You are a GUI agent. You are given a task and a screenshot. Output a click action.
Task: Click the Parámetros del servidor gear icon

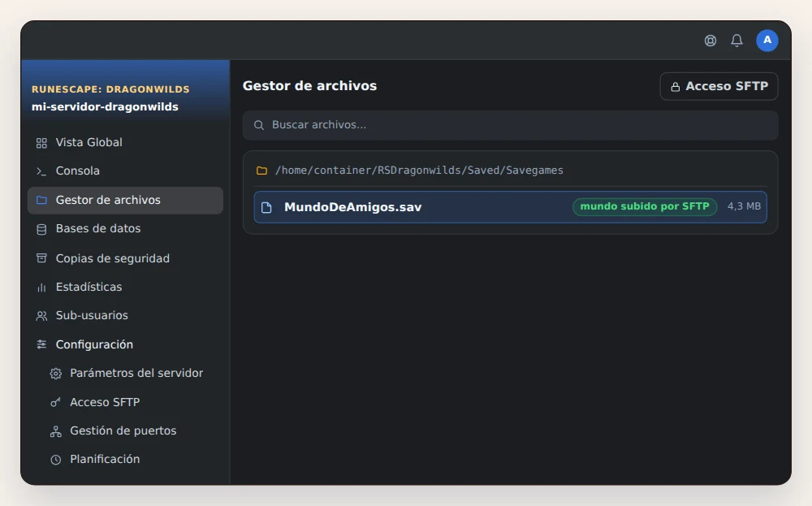coord(56,374)
